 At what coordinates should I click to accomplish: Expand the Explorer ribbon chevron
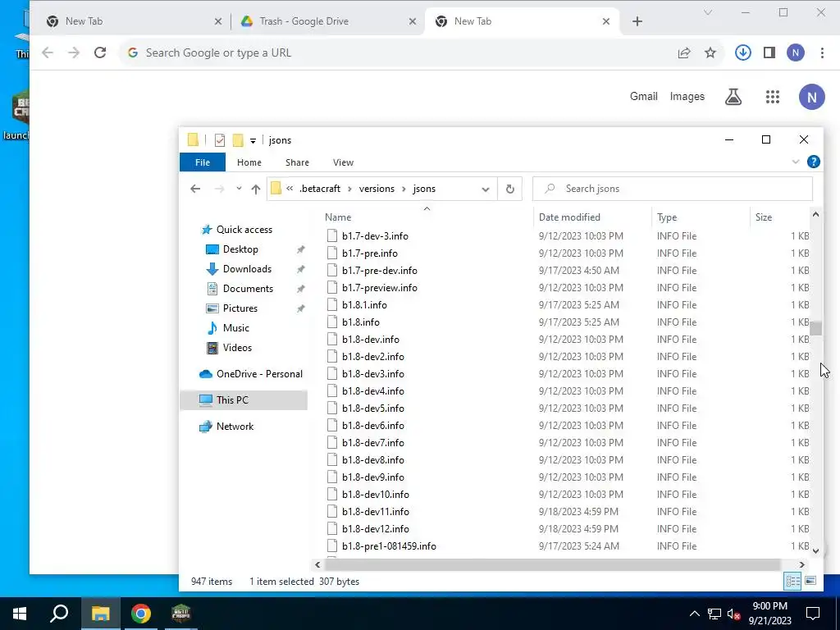pos(795,162)
